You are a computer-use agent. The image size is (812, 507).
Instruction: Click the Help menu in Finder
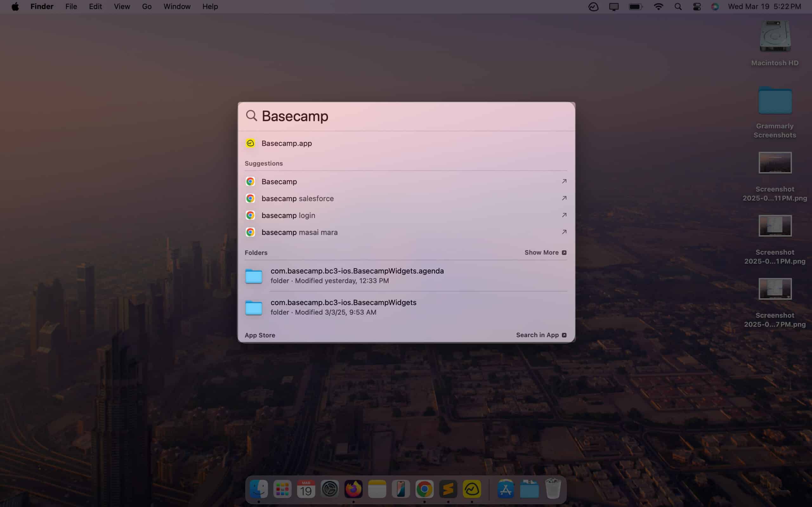(x=209, y=6)
